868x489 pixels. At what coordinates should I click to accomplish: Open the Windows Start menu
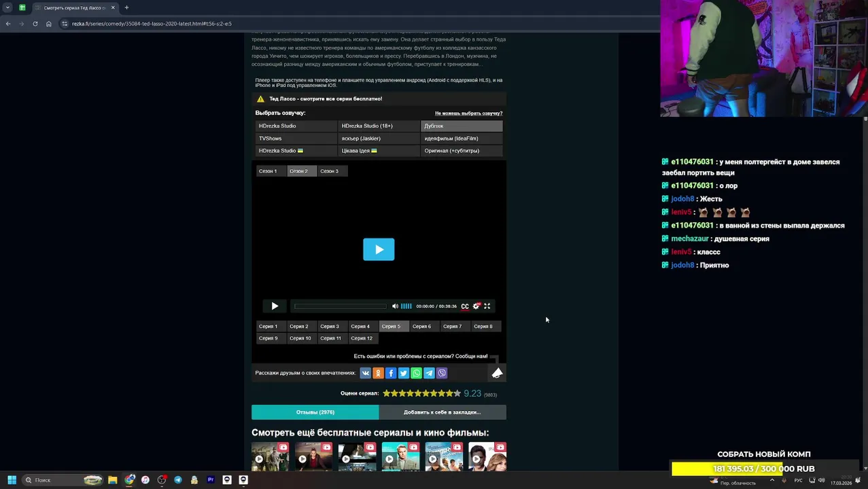pyautogui.click(x=12, y=480)
